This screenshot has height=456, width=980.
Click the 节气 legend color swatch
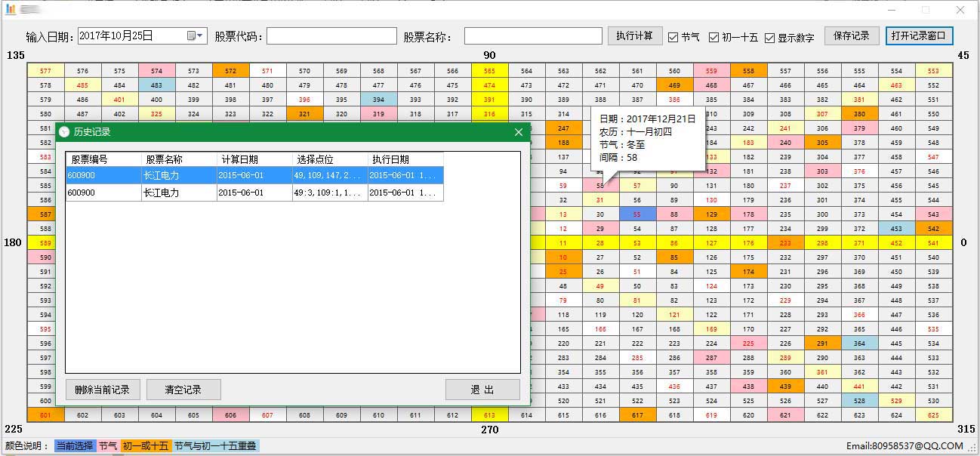108,446
